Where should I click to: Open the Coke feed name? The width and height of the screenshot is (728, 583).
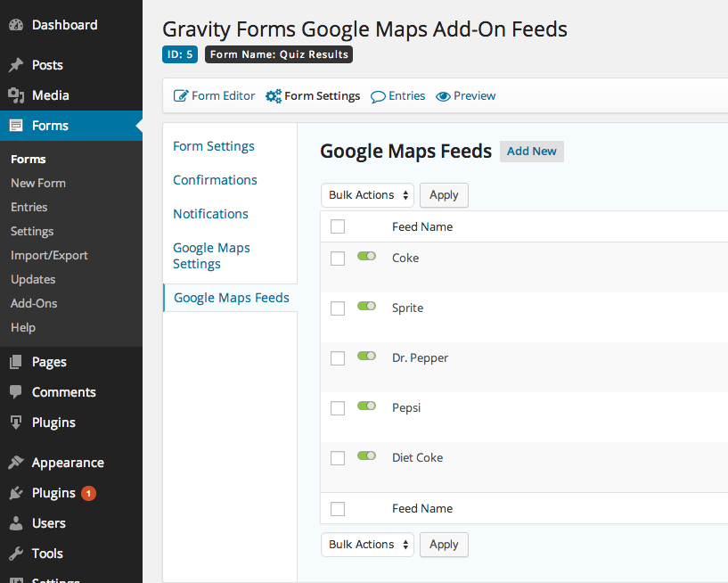[405, 258]
